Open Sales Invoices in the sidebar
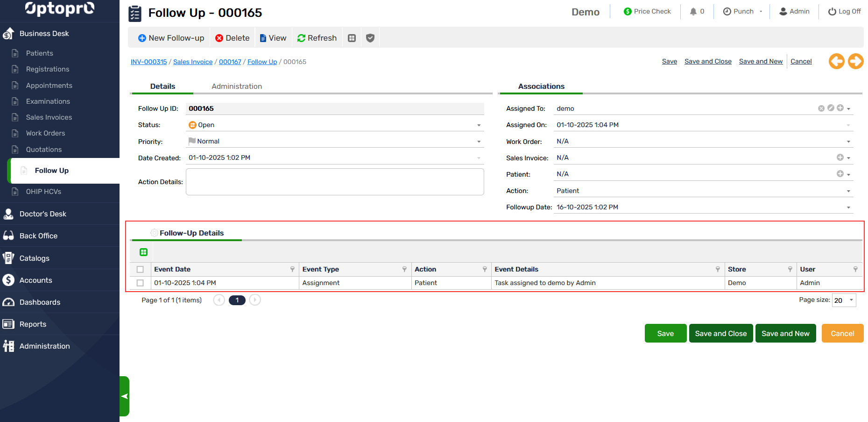 (x=49, y=117)
